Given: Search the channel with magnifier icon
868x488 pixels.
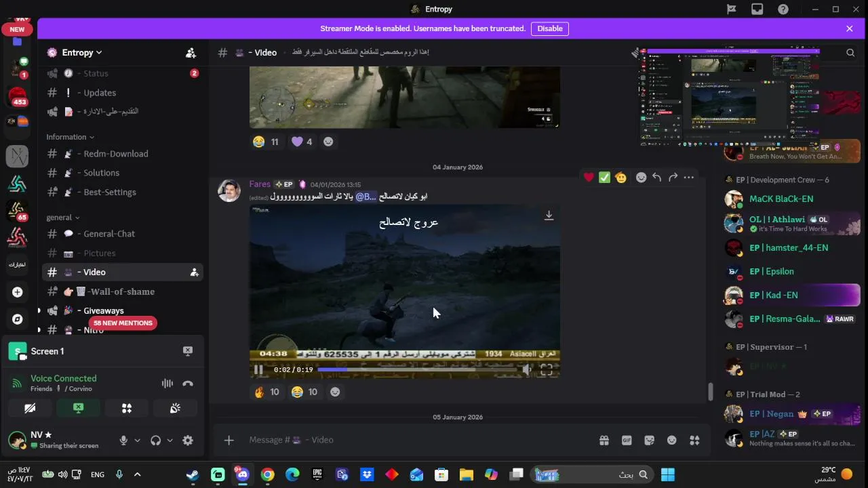Looking at the screenshot, I should (x=850, y=53).
